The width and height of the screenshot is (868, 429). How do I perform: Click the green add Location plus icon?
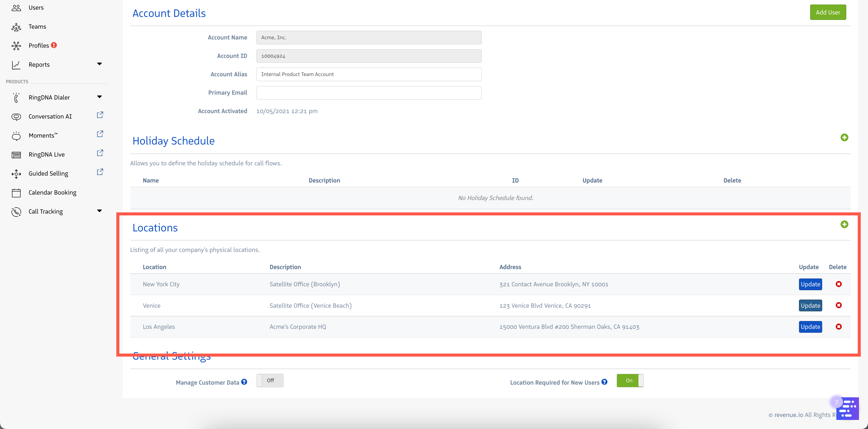(x=844, y=224)
